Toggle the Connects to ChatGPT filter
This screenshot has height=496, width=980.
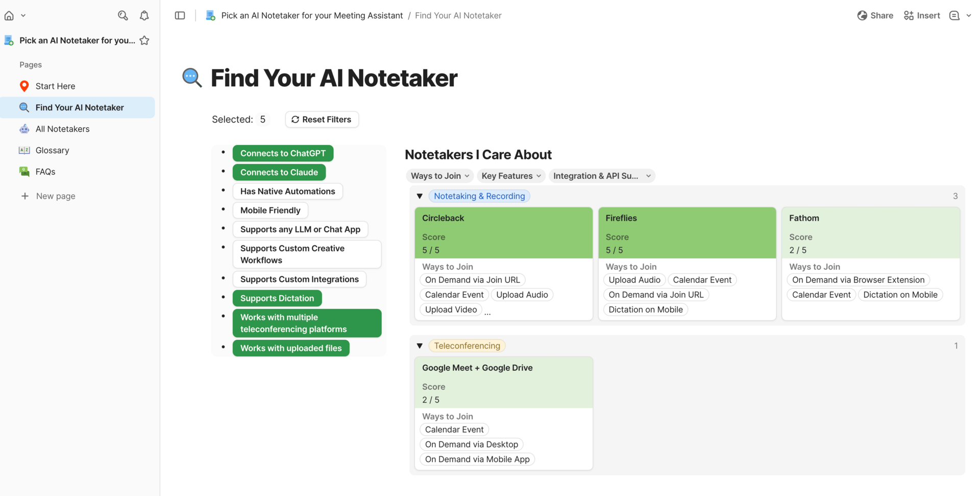click(x=283, y=153)
